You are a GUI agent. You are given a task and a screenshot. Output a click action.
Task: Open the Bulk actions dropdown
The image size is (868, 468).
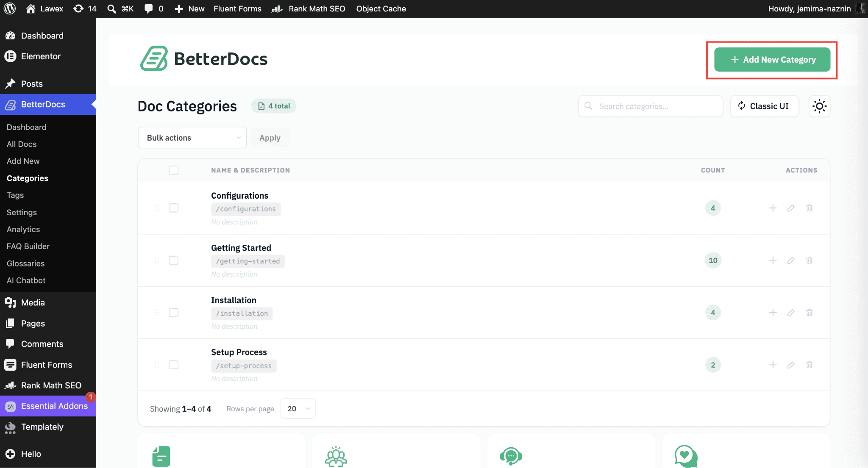(x=192, y=138)
